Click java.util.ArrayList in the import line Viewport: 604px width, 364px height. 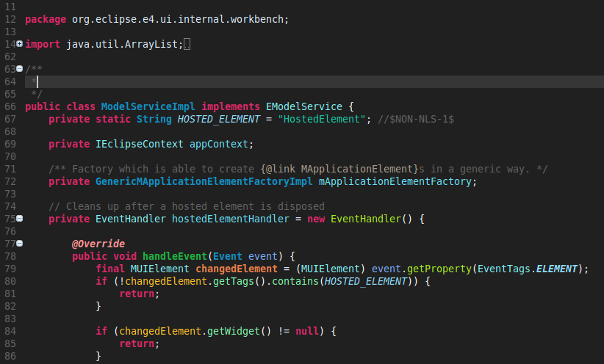coord(122,44)
